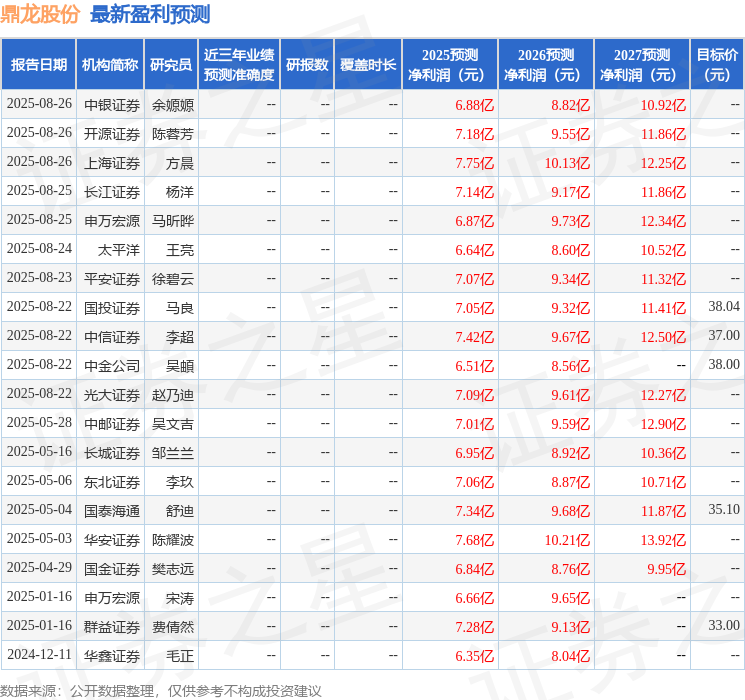Select the 近三年业绩预测准确度 header
745x700 pixels.
[x=239, y=65]
